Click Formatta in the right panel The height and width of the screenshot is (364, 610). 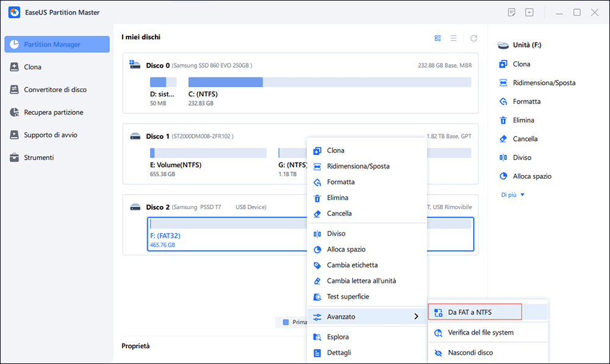[x=520, y=101]
